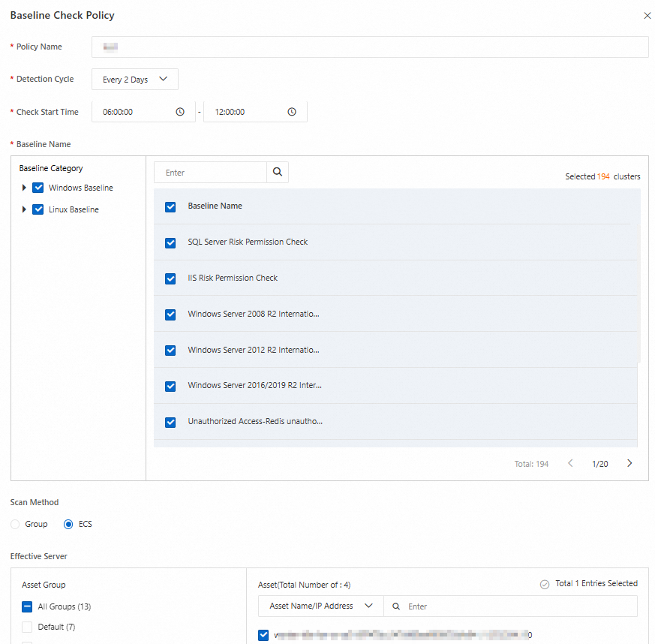Click the baseline search Enter field
655x644 pixels.
[211, 173]
